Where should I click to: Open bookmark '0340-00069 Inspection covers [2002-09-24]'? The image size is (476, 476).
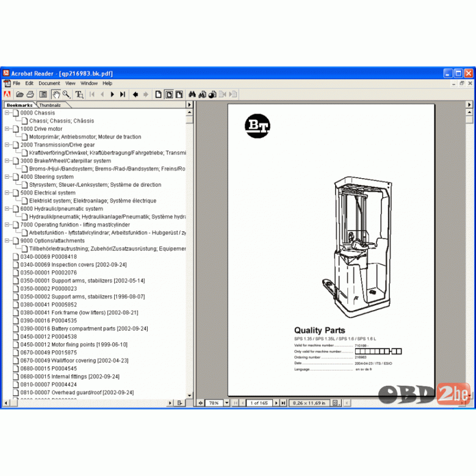73,265
